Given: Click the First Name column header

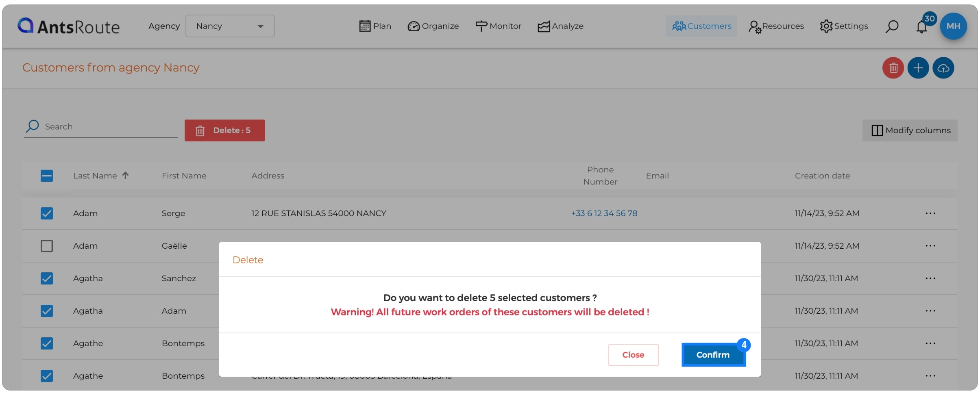Looking at the screenshot, I should 184,176.
